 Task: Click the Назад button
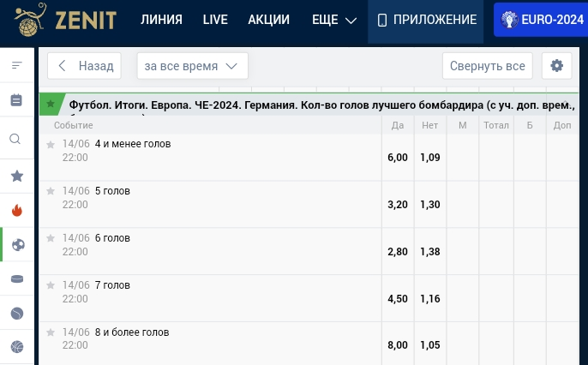click(x=84, y=66)
